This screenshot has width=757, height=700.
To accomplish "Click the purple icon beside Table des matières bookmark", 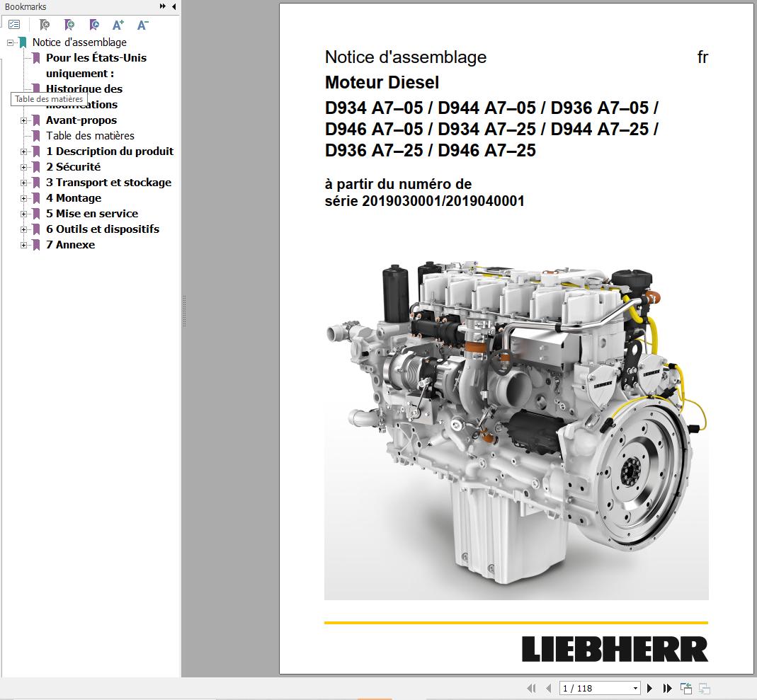I will (36, 136).
